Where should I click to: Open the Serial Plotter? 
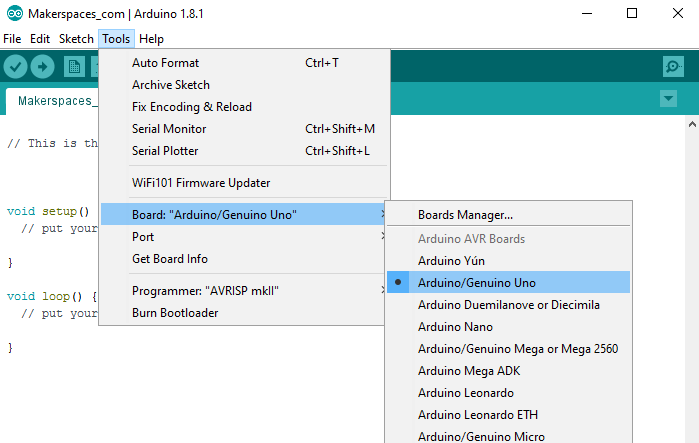point(165,151)
